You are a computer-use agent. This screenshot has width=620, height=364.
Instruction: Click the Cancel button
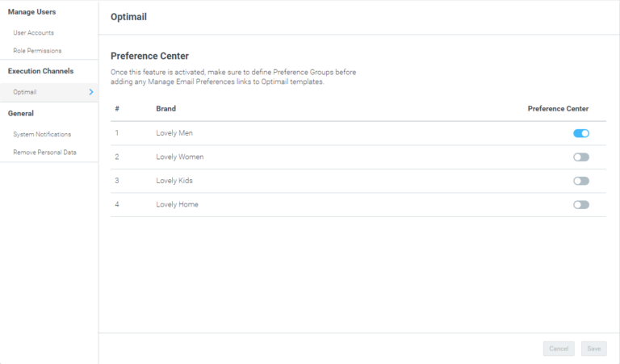click(559, 349)
